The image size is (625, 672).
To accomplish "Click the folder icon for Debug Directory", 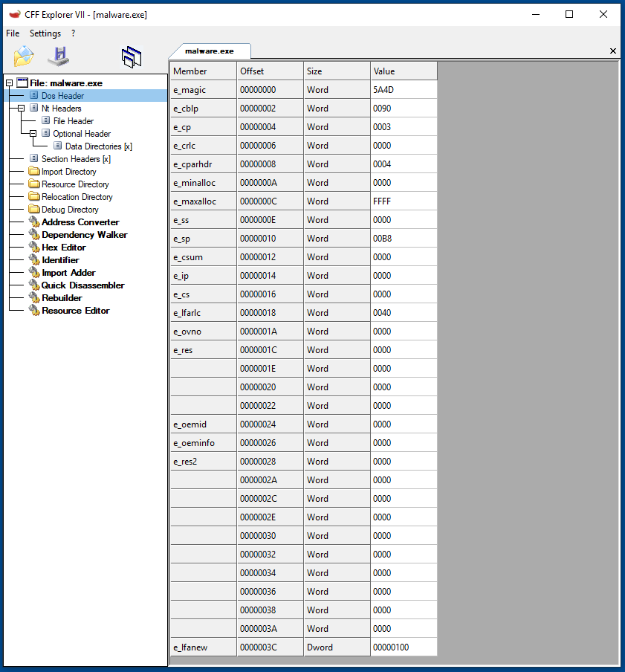I will [34, 209].
